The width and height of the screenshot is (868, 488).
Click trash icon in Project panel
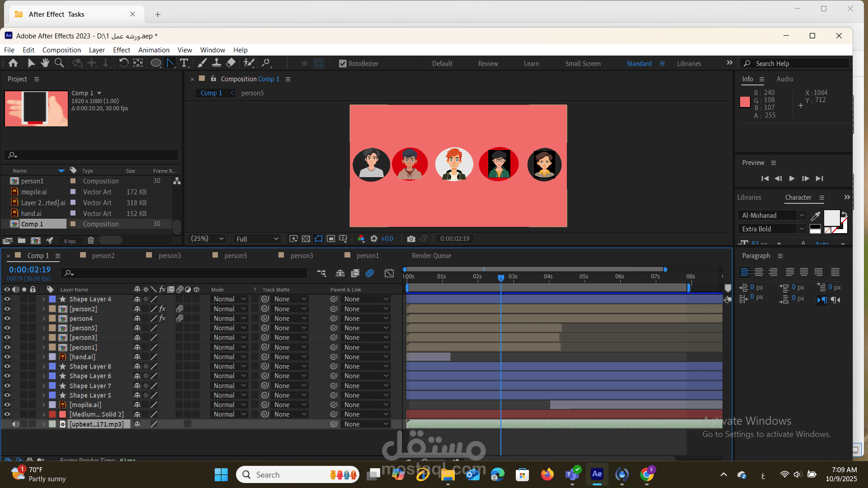pos(91,241)
